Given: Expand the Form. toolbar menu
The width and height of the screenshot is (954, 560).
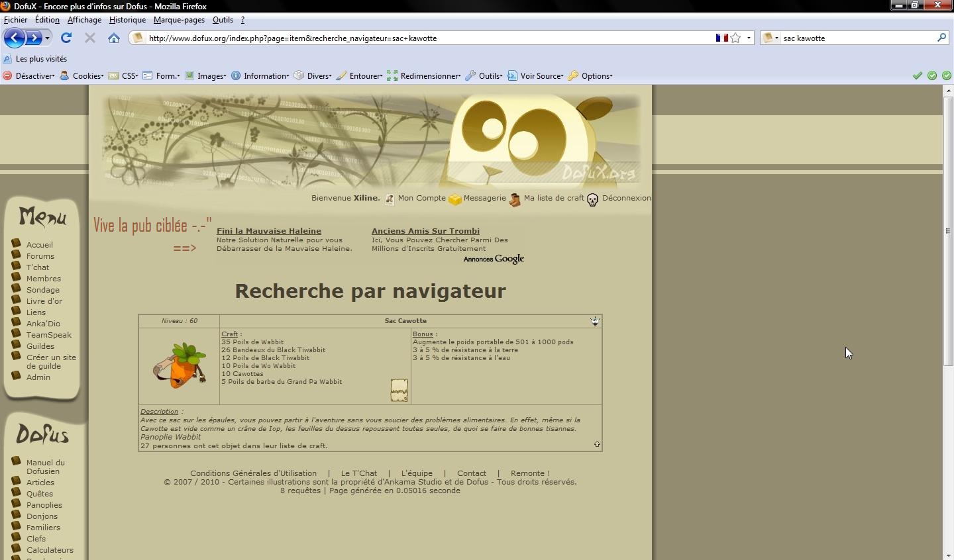Looking at the screenshot, I should (x=161, y=75).
